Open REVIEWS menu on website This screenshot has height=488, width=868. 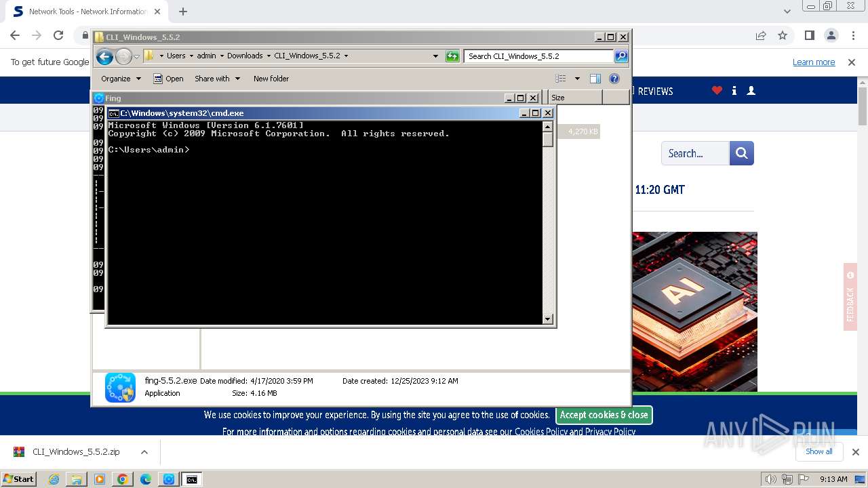(x=655, y=91)
